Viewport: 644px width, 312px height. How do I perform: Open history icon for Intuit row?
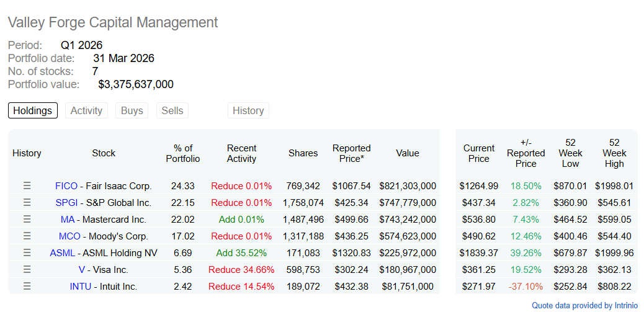point(27,287)
